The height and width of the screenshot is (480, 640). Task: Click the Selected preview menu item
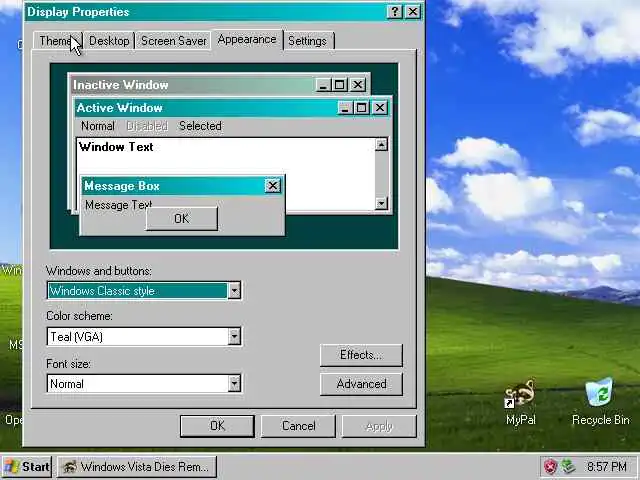200,126
